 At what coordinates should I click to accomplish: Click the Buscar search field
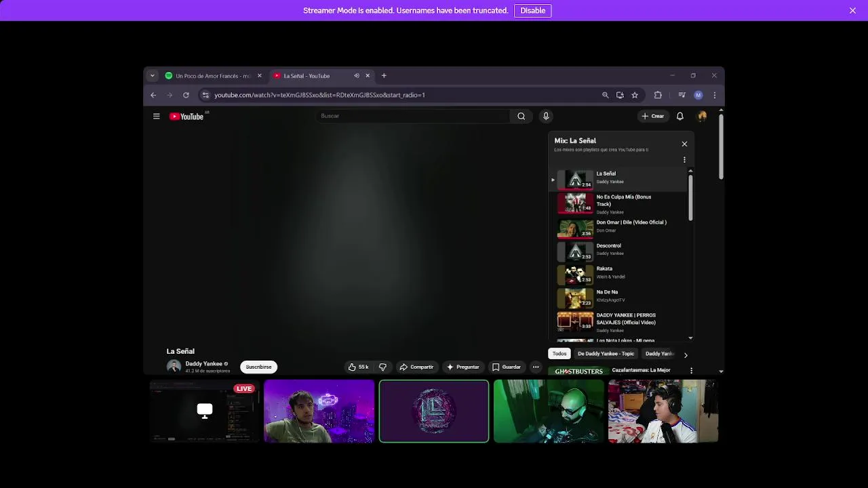[x=414, y=116]
